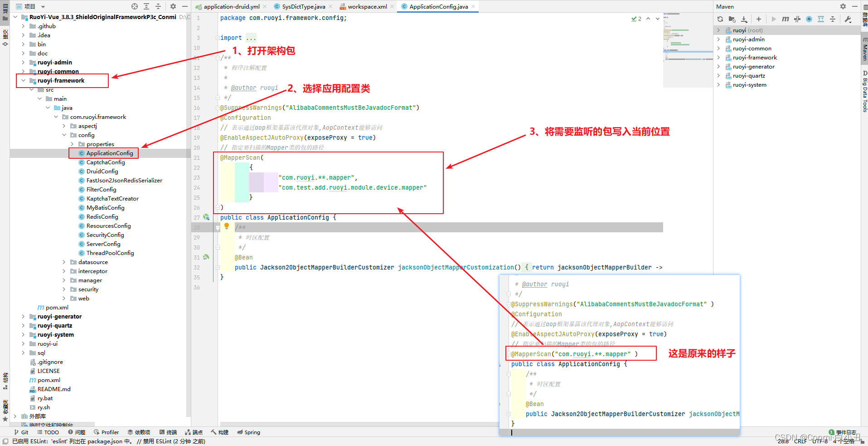This screenshot has height=446, width=868.
Task: Open SecurityConfig class in project tree
Action: tap(105, 235)
